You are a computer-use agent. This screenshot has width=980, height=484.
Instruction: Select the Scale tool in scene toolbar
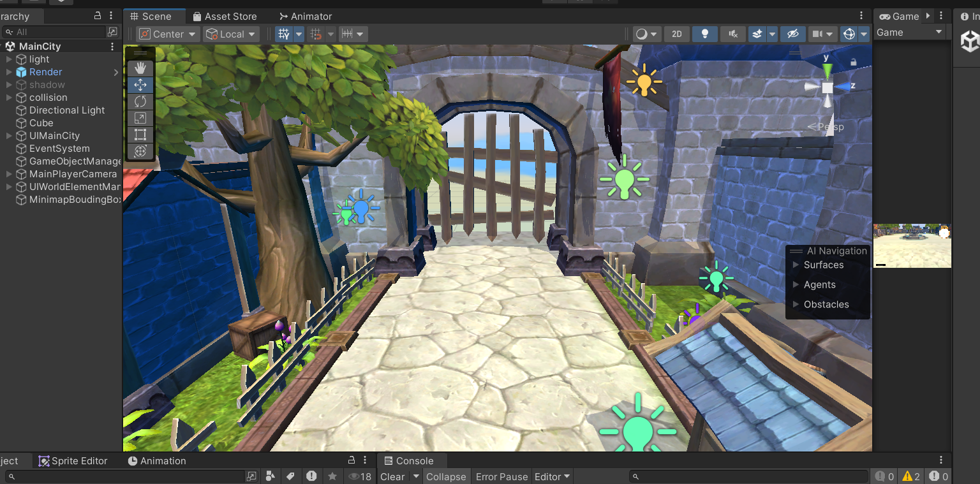pyautogui.click(x=140, y=118)
